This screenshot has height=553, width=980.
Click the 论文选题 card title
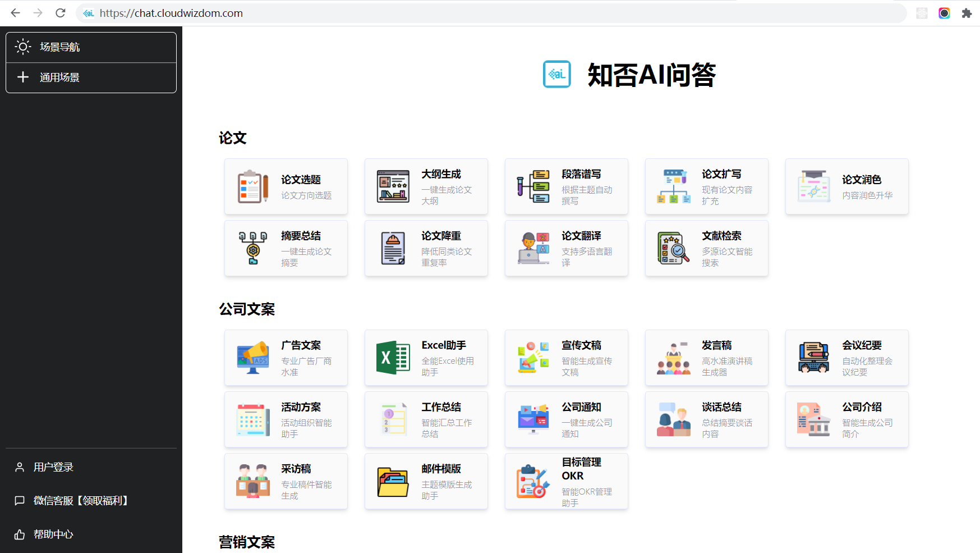(x=301, y=180)
